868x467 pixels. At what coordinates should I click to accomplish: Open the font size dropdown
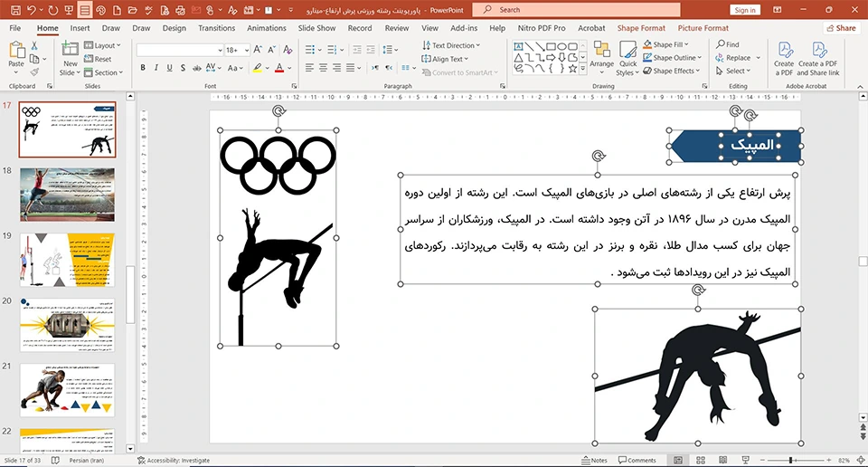246,50
